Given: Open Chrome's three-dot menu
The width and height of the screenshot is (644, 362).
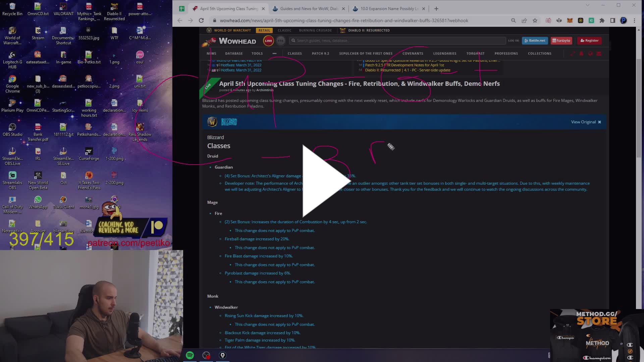Looking at the screenshot, I should tap(634, 20).
